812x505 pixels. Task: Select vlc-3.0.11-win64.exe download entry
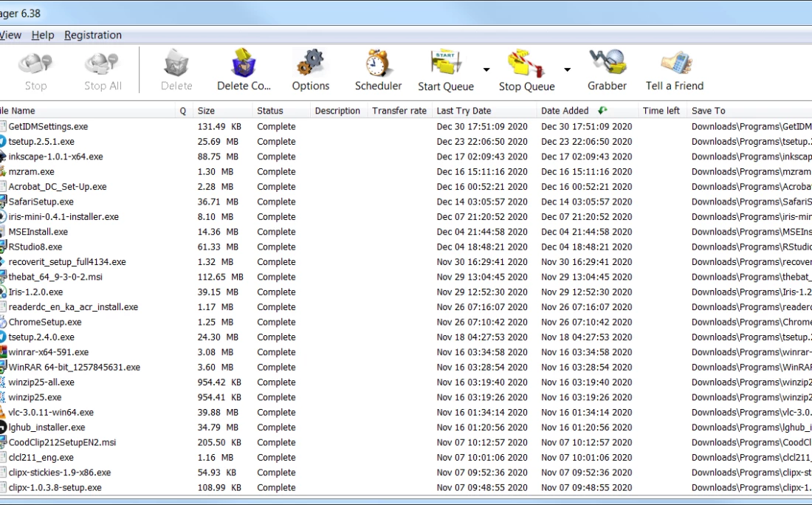pyautogui.click(x=51, y=412)
